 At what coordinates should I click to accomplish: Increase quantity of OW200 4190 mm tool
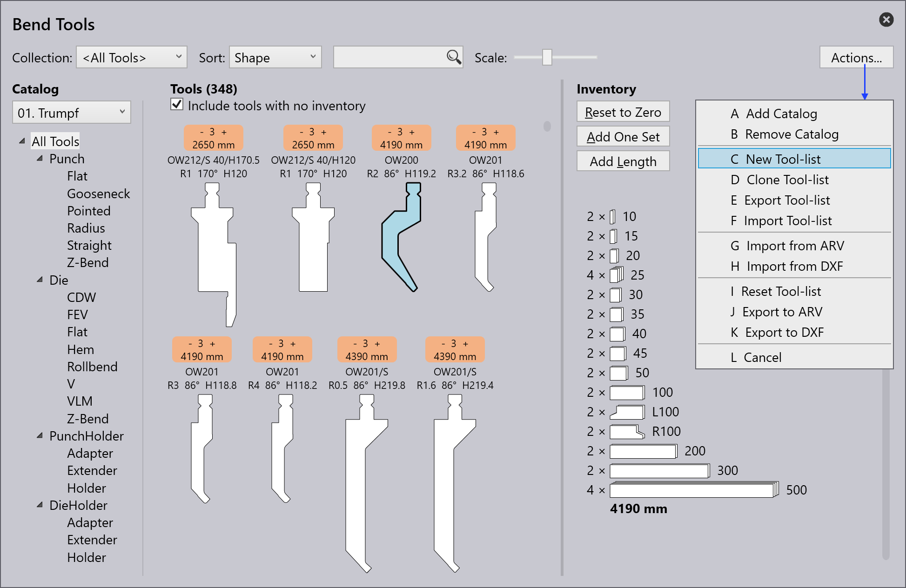pyautogui.click(x=412, y=132)
